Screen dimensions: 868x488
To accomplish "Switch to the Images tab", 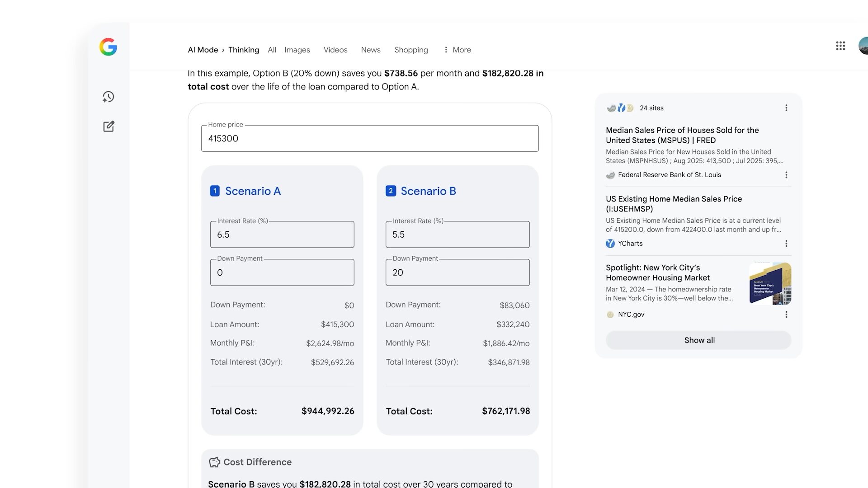I will click(297, 50).
